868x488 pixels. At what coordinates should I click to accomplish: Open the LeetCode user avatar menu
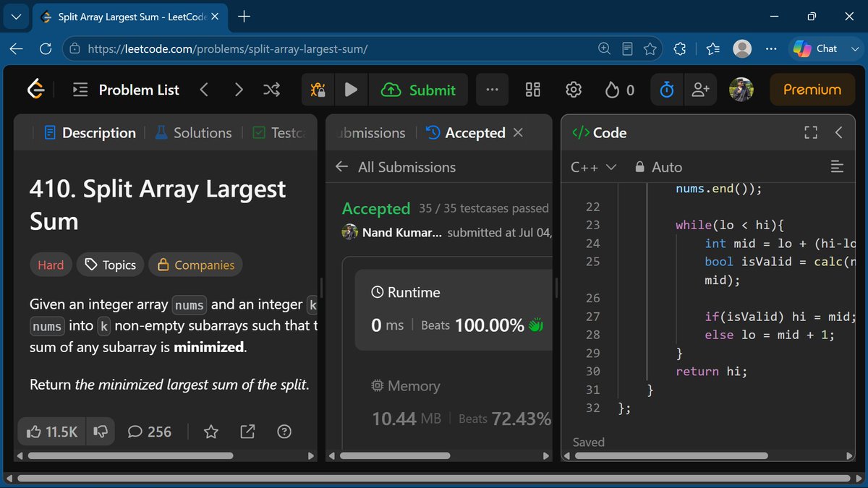741,90
